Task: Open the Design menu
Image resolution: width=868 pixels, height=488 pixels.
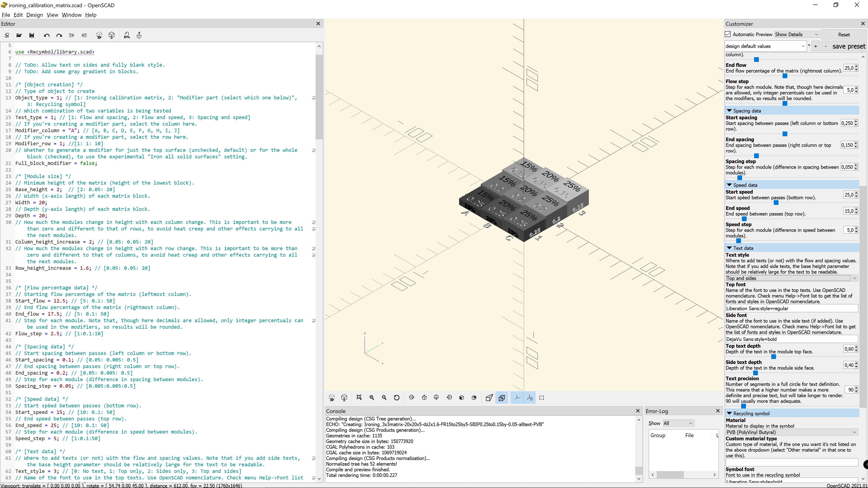Action: click(35, 15)
